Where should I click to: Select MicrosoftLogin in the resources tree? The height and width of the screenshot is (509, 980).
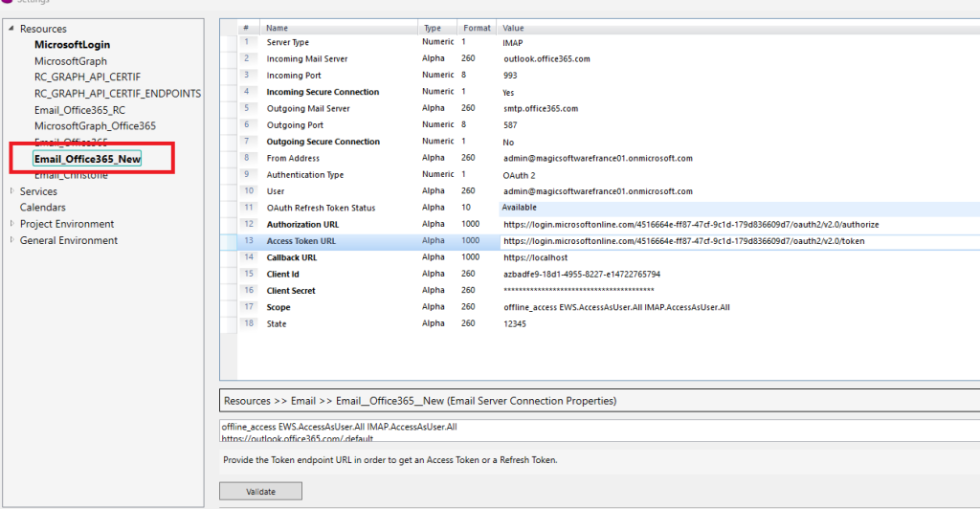[73, 45]
